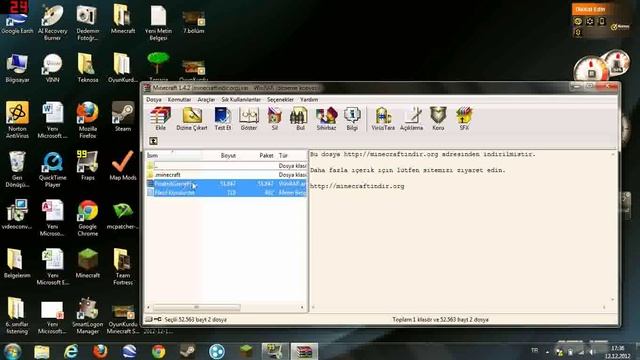Click the SFX toolbar icon
This screenshot has width=640, height=360.
coord(464,118)
